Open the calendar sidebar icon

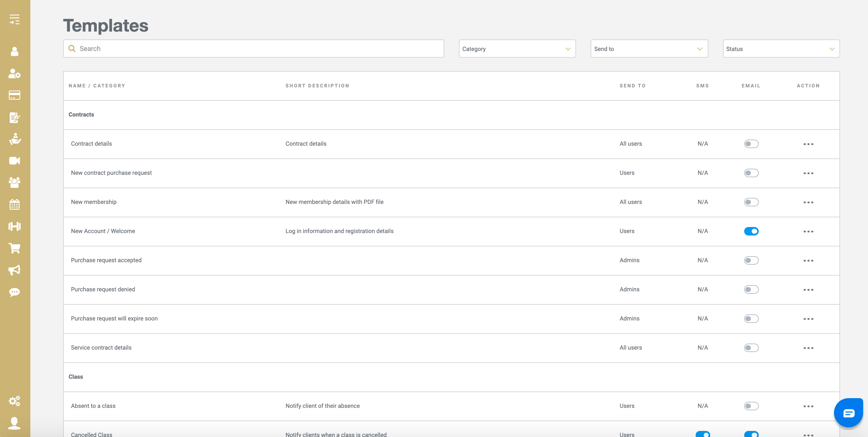pos(15,205)
